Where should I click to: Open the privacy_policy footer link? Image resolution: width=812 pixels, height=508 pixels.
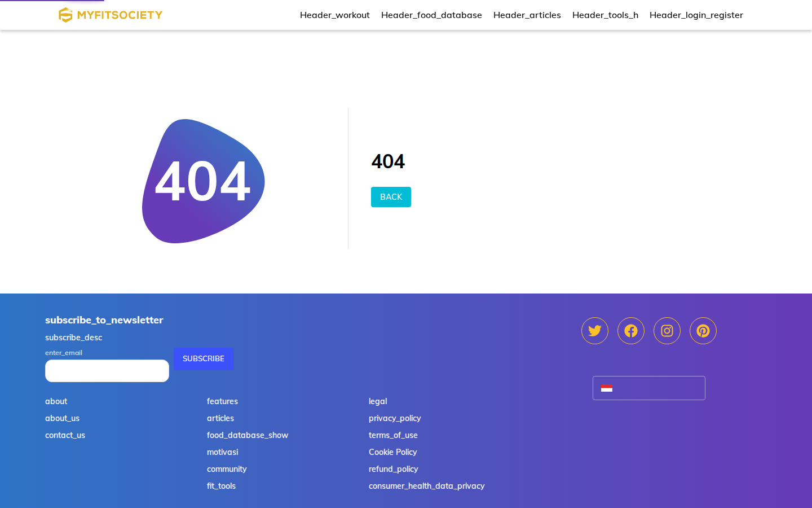coord(395,418)
